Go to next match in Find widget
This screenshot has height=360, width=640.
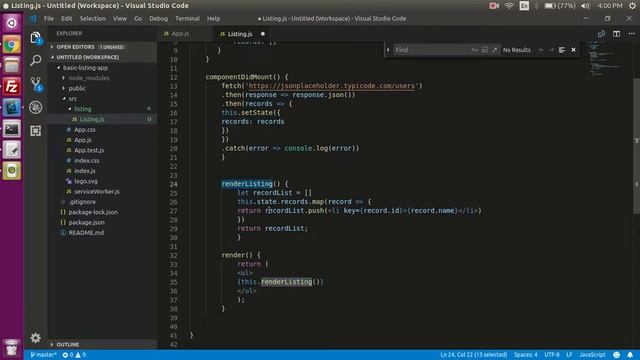[x=551, y=50]
